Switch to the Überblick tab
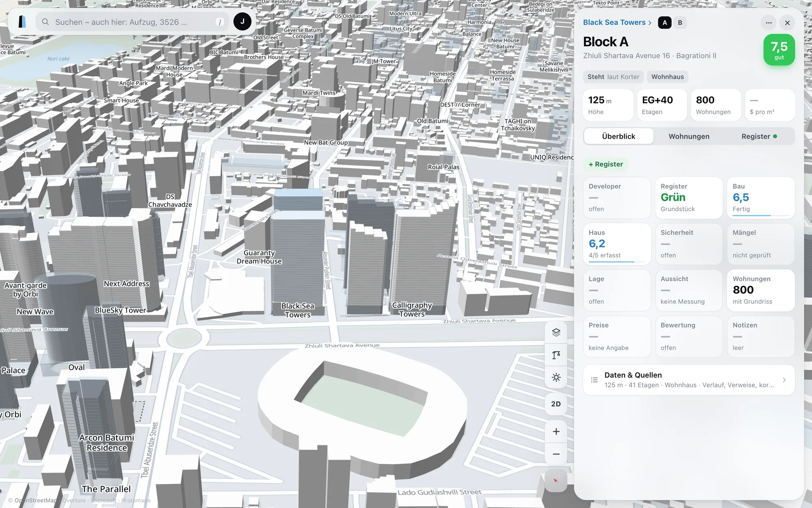812x508 pixels. [618, 136]
